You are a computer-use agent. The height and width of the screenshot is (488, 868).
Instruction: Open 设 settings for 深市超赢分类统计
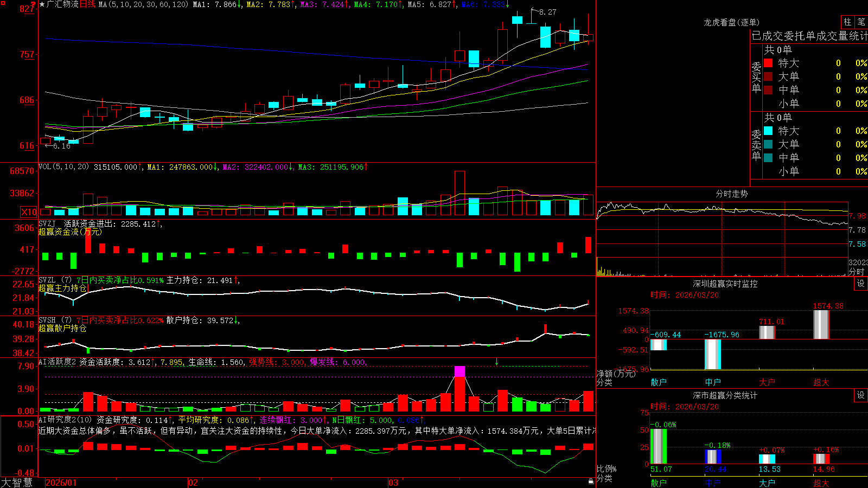861,396
